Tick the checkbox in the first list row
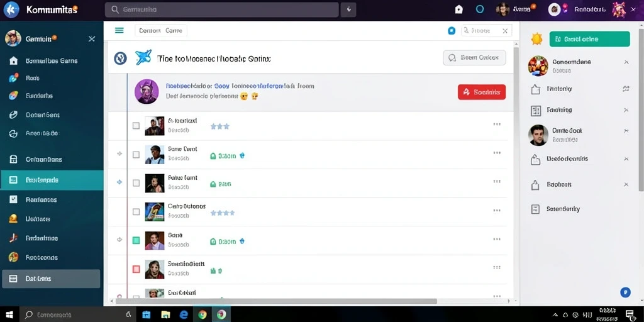Image resolution: width=644 pixels, height=322 pixels. tap(136, 126)
